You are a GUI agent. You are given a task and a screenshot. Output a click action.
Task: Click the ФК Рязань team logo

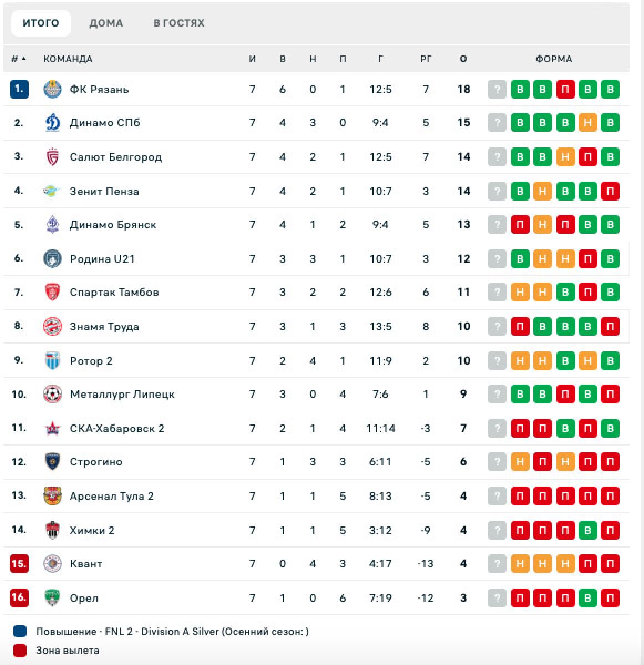pyautogui.click(x=53, y=89)
